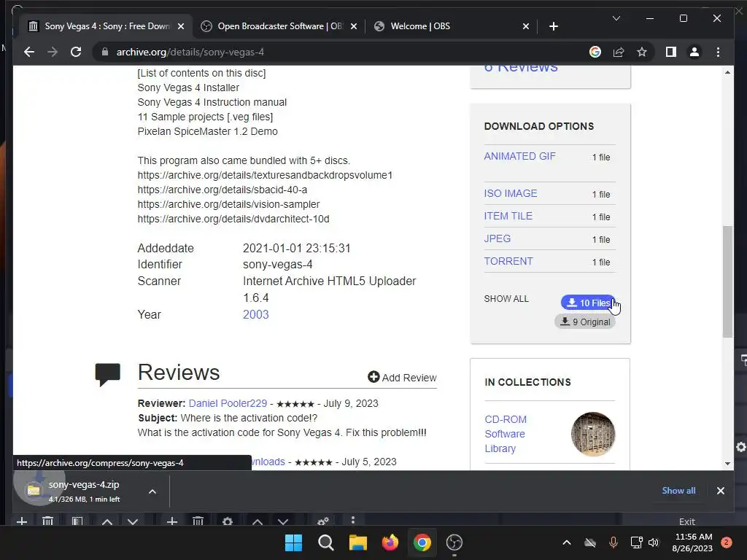
Task: Bookmark this tab with the star icon
Action: coord(642,52)
